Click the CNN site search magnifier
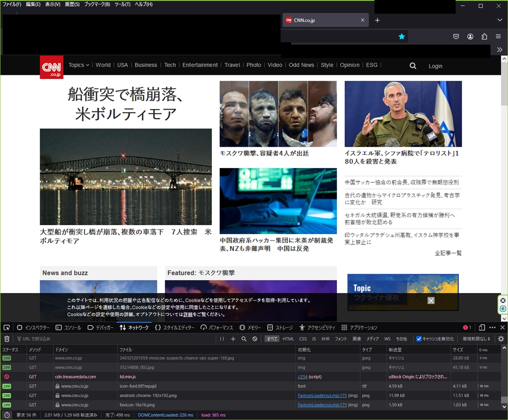Viewport: 508px width, 420px height. (413, 66)
